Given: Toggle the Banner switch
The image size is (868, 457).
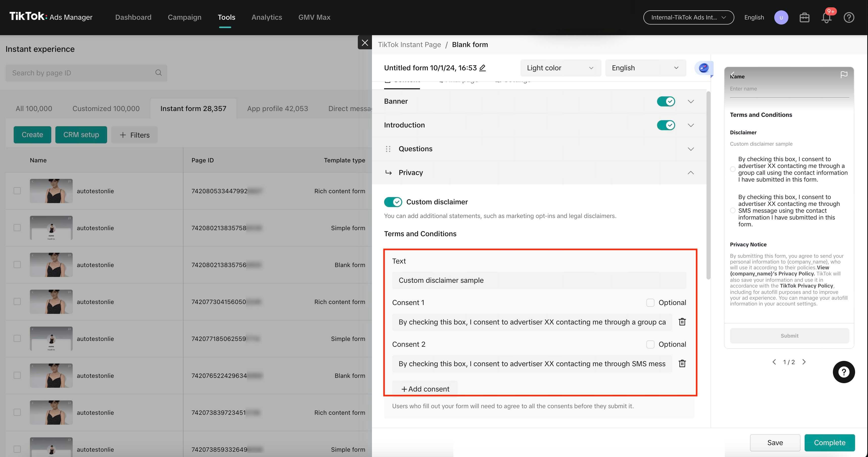Looking at the screenshot, I should click(666, 101).
